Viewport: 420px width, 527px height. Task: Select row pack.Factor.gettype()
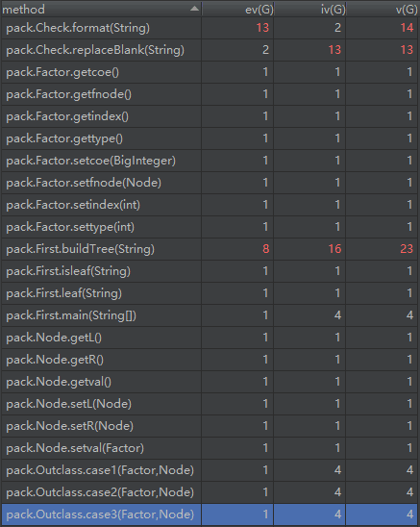pos(210,138)
